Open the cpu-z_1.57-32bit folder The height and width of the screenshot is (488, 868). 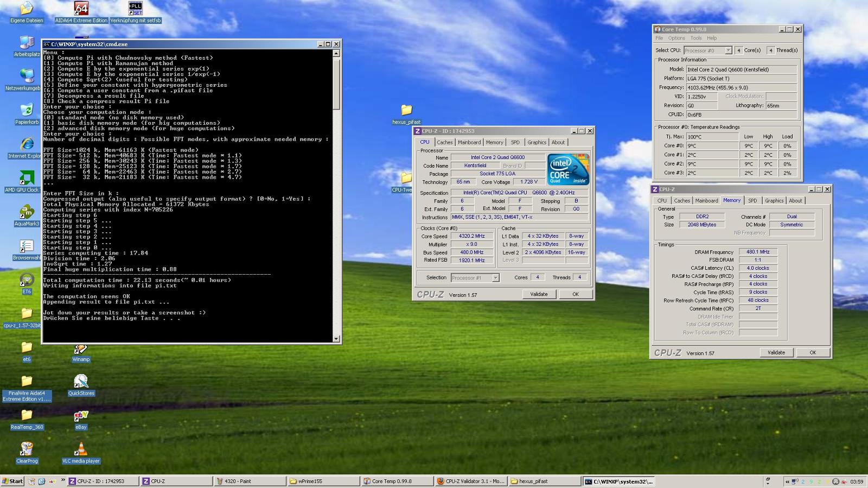(x=27, y=314)
